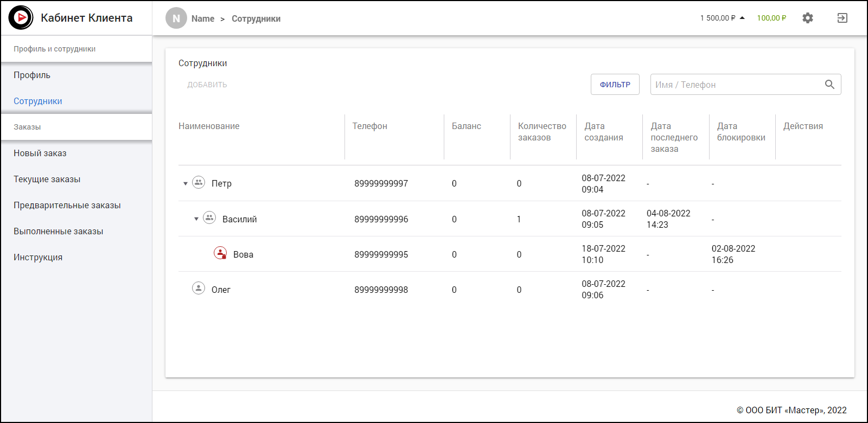Expand the 1 500,00 ₽ balance dropdown

[x=742, y=18]
